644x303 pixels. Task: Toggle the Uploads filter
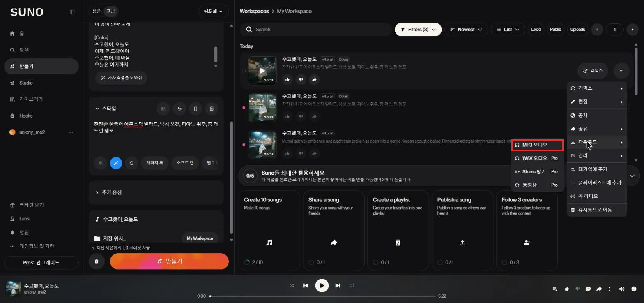point(577,30)
